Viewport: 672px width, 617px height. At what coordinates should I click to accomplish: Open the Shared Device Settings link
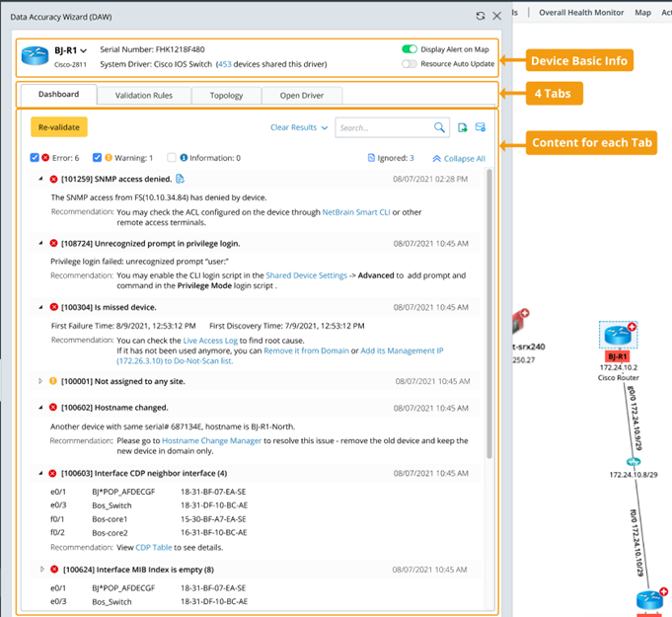(x=307, y=275)
